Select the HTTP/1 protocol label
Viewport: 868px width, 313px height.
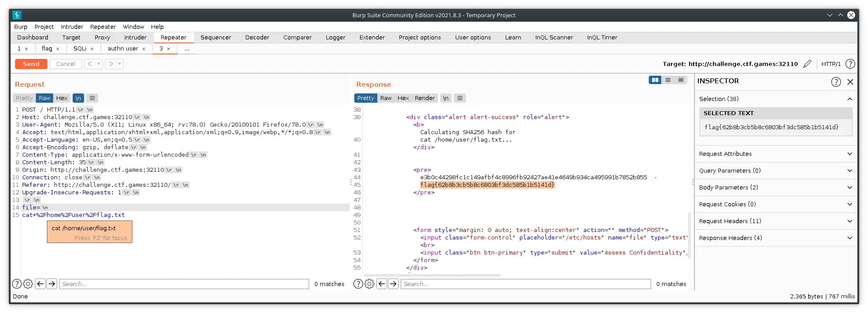(x=831, y=64)
